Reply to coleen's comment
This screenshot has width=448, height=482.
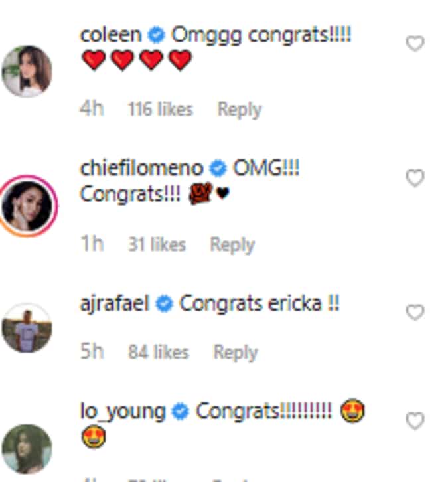(240, 109)
